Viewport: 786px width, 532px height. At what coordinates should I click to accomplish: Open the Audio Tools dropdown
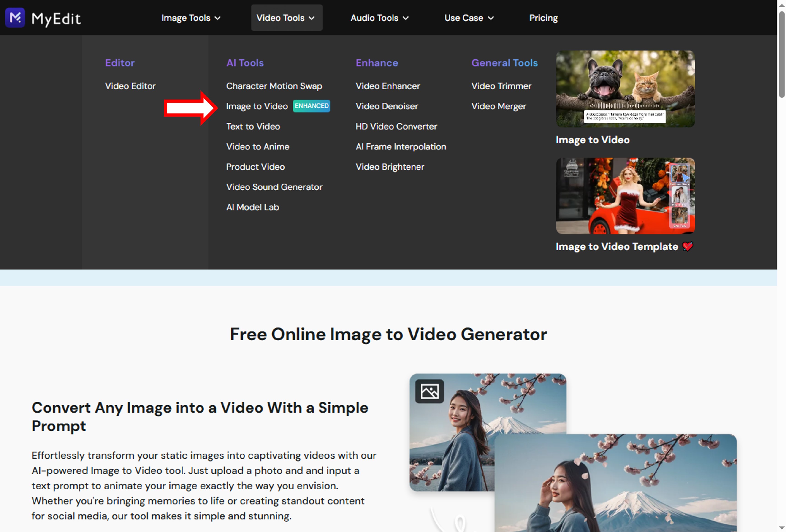pyautogui.click(x=379, y=18)
